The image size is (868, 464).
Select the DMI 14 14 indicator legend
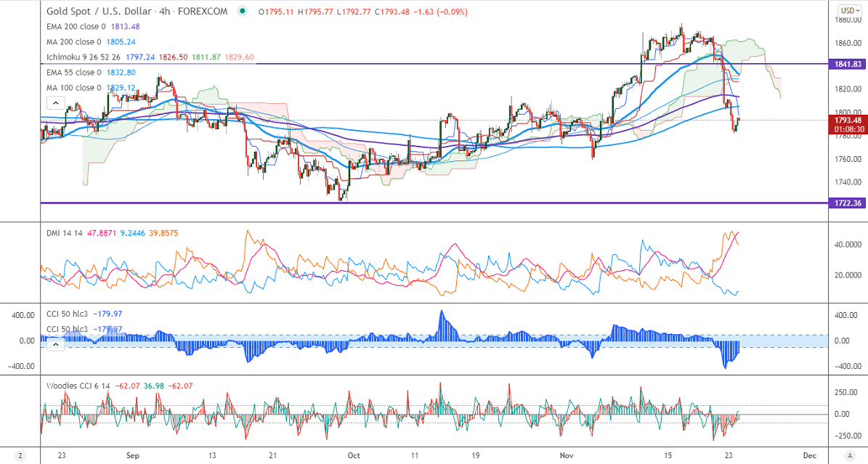click(64, 233)
